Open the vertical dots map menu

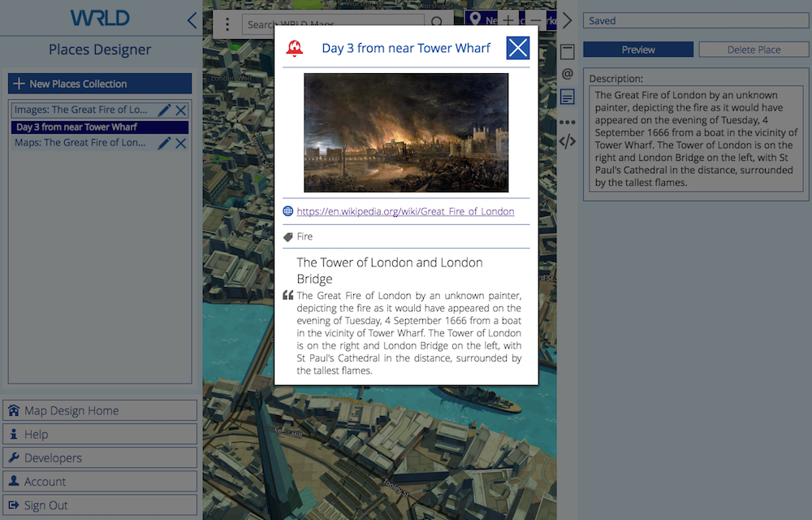[227, 24]
